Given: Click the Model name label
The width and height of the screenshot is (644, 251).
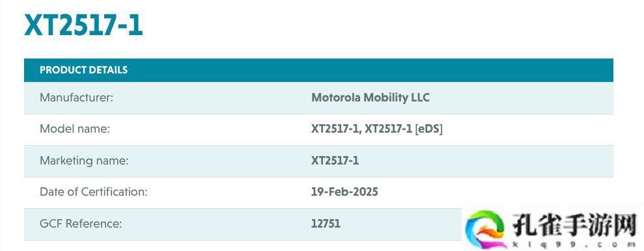Looking at the screenshot, I should click(74, 129).
